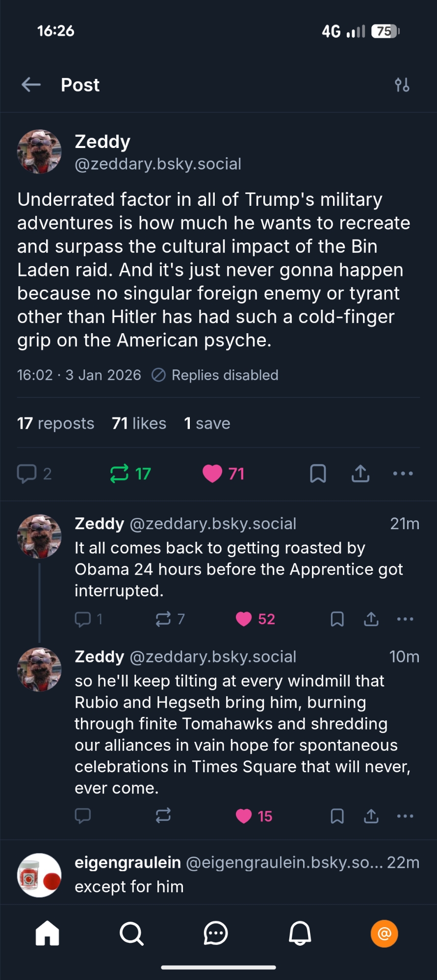Open Zeddy's profile from main post avatar
The image size is (437, 980).
click(x=39, y=152)
